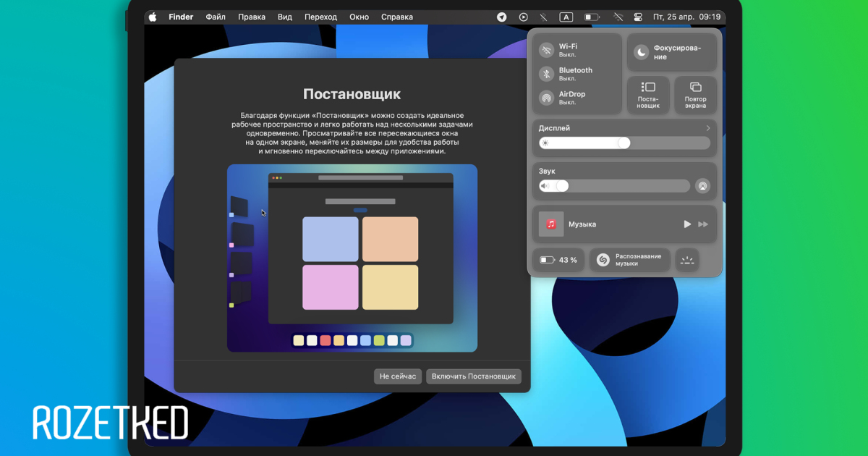Screen dimensions: 868x456
Task: Enable Bluetooth from Control Center
Action: (x=547, y=74)
